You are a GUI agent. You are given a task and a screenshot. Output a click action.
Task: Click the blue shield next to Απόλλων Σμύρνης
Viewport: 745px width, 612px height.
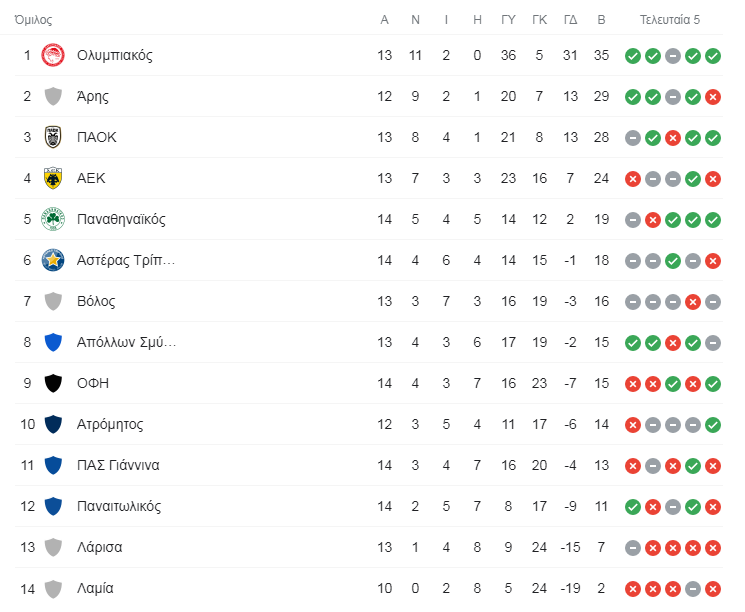click(x=53, y=342)
